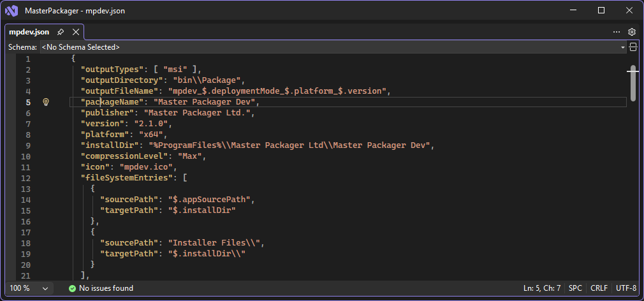
Task: Click the %ProgramFiles% install path value
Action: coord(289,145)
